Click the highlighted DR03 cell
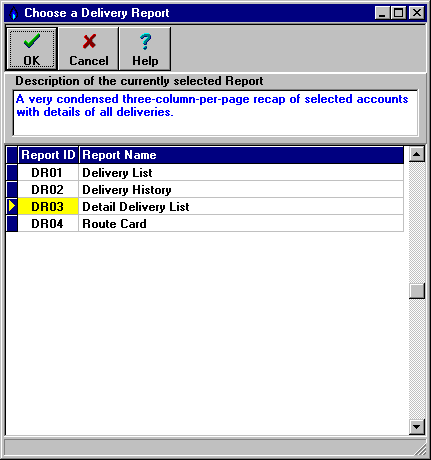 [48, 206]
